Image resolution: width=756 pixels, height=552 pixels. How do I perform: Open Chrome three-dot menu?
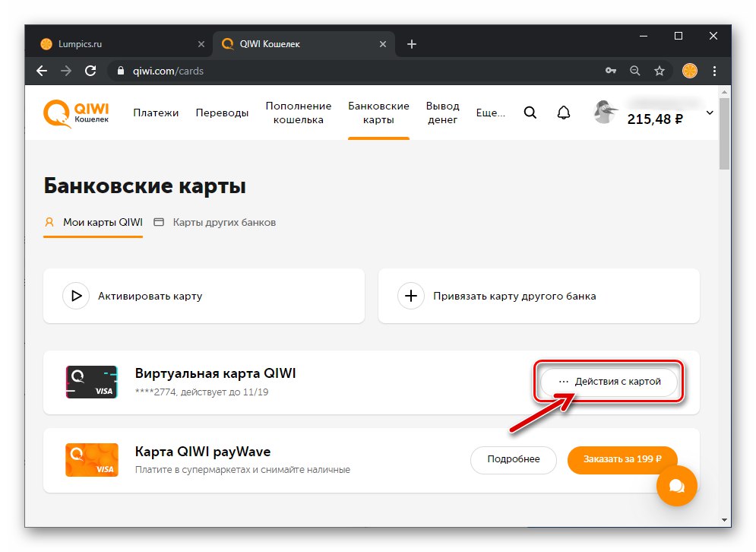(x=714, y=71)
